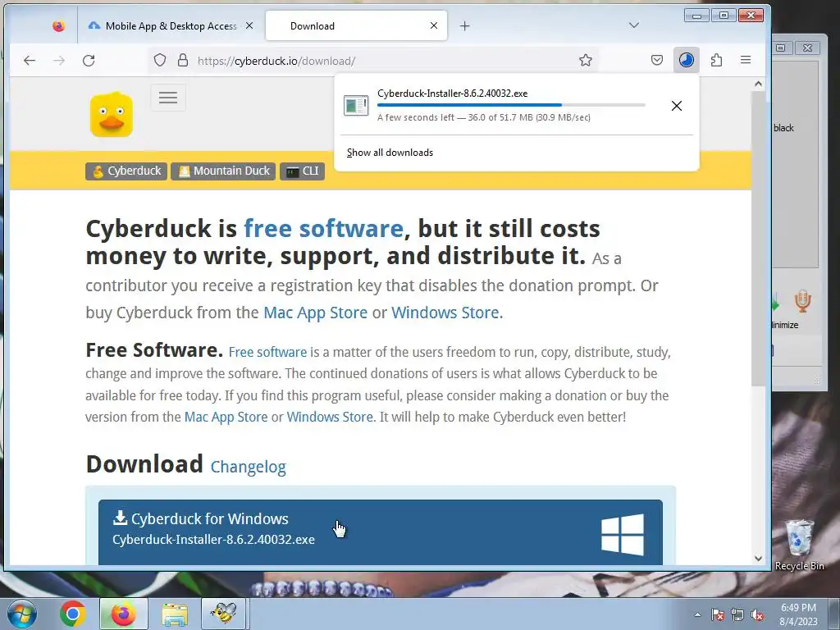Click microphone icon in background window
The image size is (840, 630).
(802, 302)
